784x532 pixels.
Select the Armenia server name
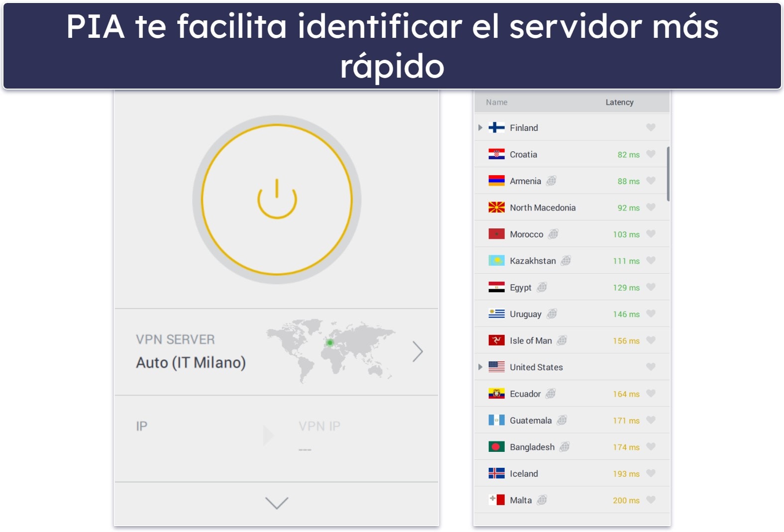tap(525, 181)
